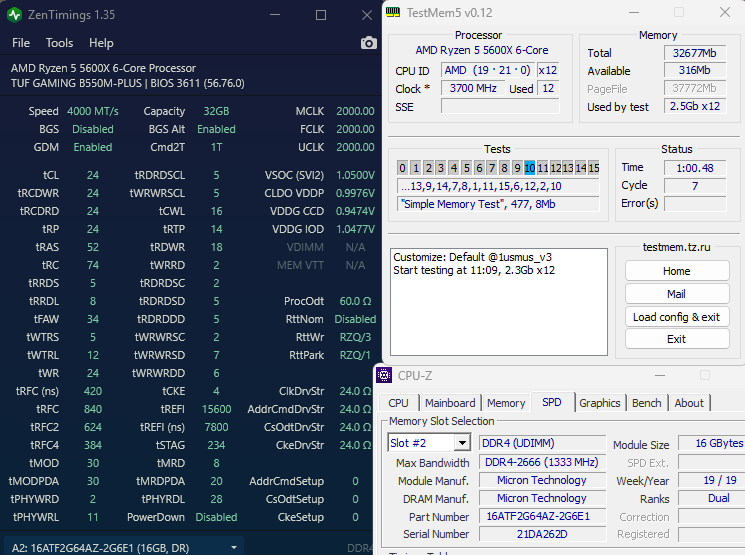
Task: Click the Time 1:00.48 status value
Action: point(695,168)
